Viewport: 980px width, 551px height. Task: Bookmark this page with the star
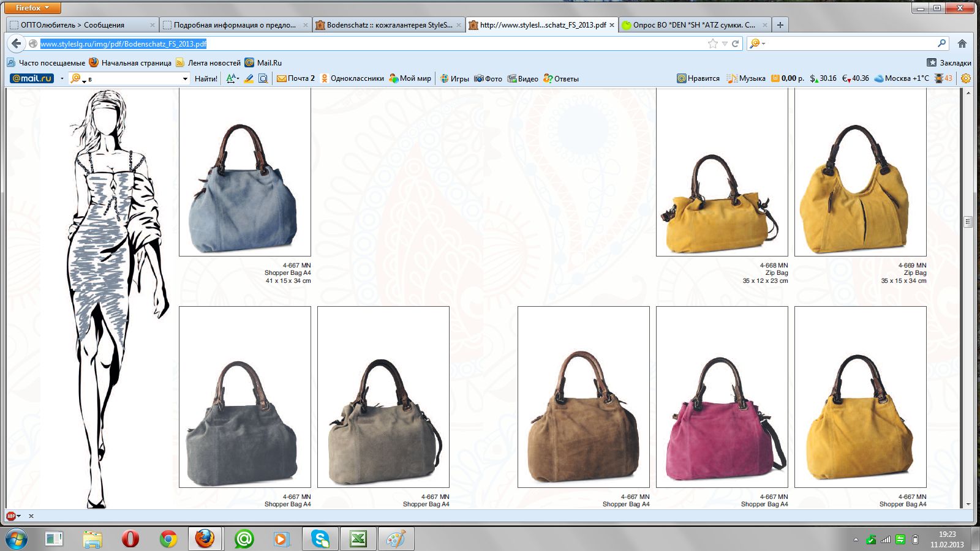point(712,43)
